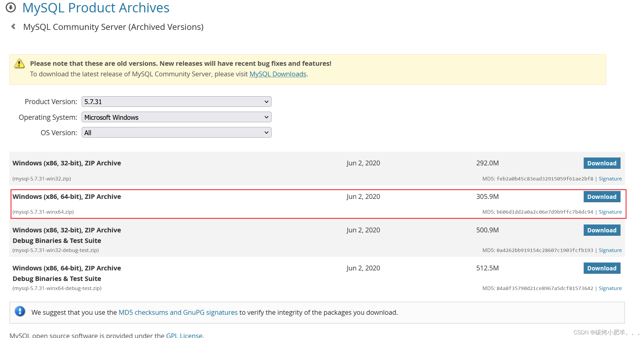Click the Product Version label
Viewport: 644px width, 338px height.
click(x=51, y=102)
